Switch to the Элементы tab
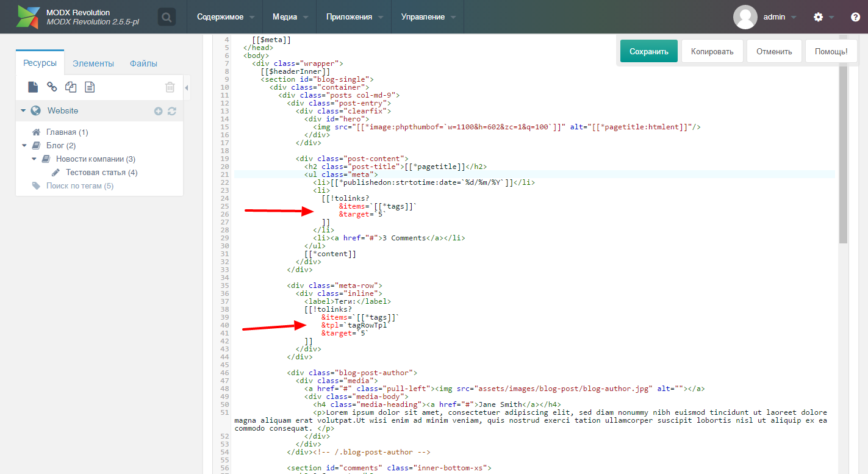This screenshot has height=474, width=868. 93,63
